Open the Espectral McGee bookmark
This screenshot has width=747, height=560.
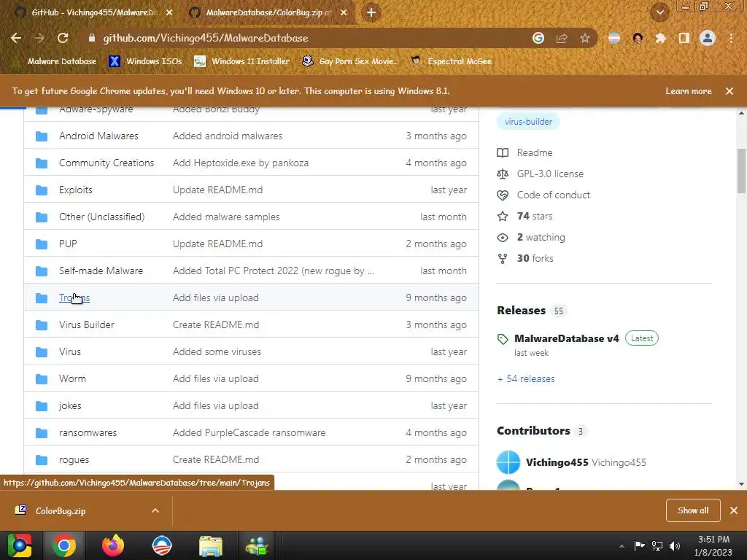point(451,61)
